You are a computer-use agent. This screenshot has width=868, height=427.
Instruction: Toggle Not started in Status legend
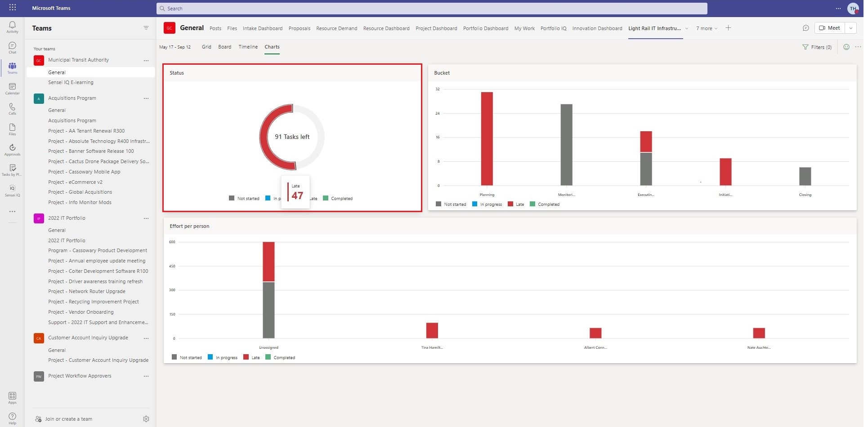245,198
